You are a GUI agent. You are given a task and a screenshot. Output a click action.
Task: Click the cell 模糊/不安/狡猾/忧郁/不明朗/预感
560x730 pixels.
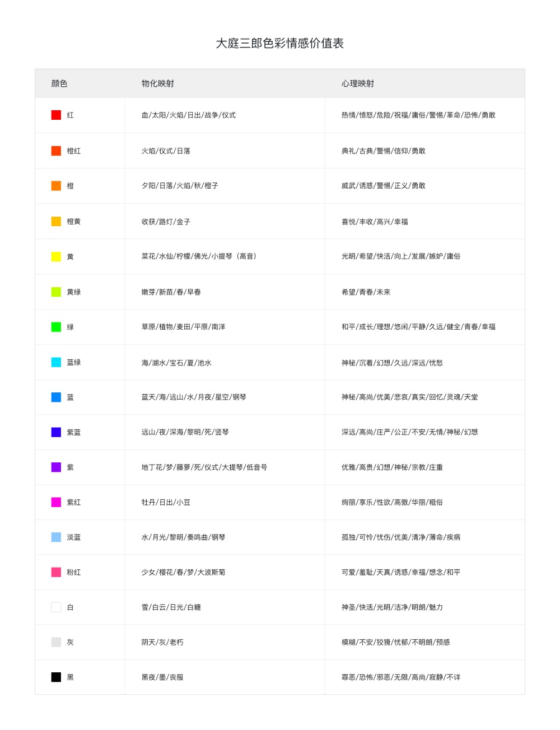[x=424, y=642]
